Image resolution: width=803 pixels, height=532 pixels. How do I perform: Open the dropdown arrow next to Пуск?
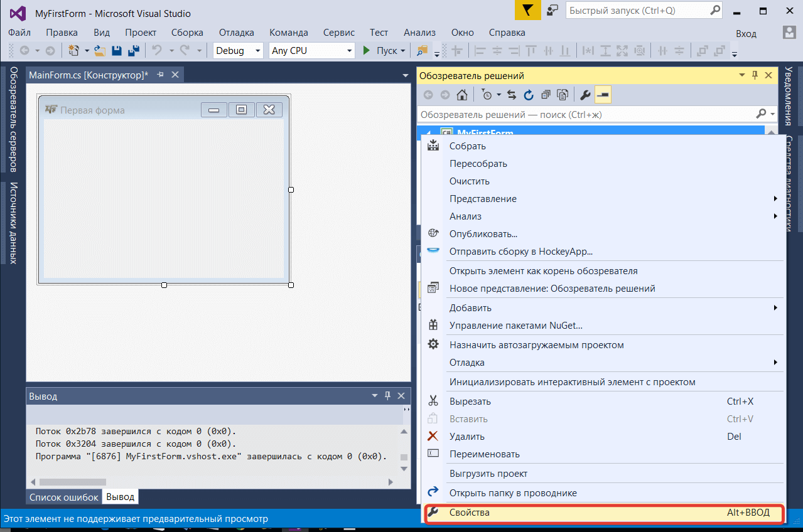point(403,51)
